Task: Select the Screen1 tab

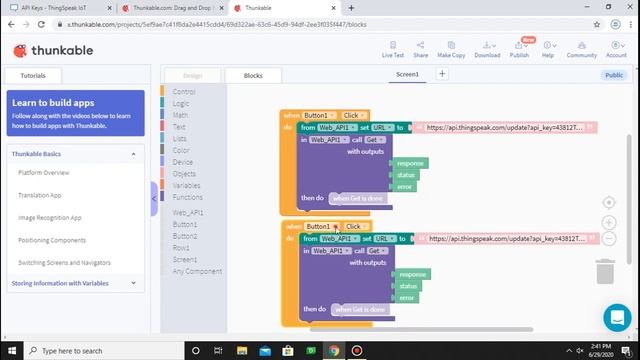Action: coord(407,74)
